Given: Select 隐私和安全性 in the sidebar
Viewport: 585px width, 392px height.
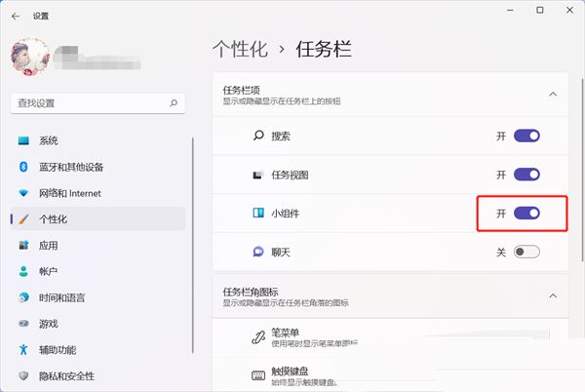Looking at the screenshot, I should 66,376.
